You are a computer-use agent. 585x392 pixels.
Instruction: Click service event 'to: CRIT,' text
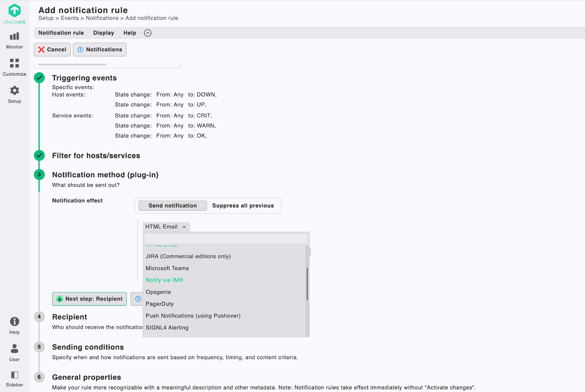[200, 116]
